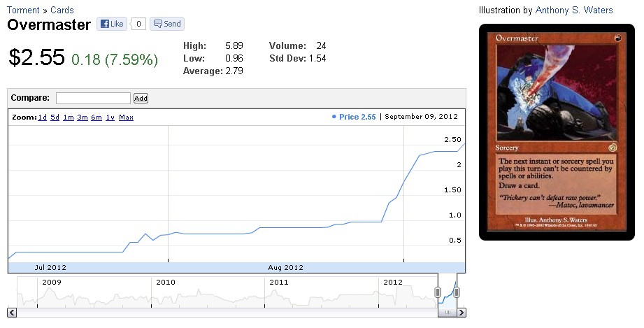Click the Compare text input field
Screen dimensions: 644x328
tap(93, 99)
